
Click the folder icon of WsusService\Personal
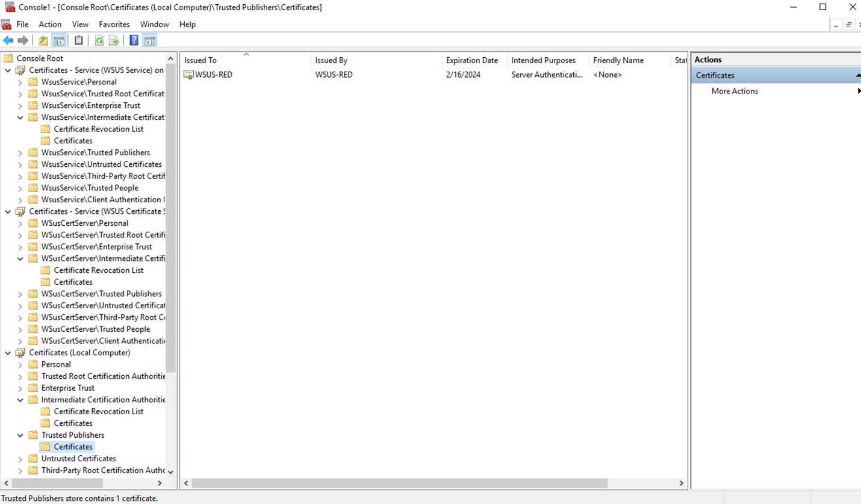(x=33, y=82)
